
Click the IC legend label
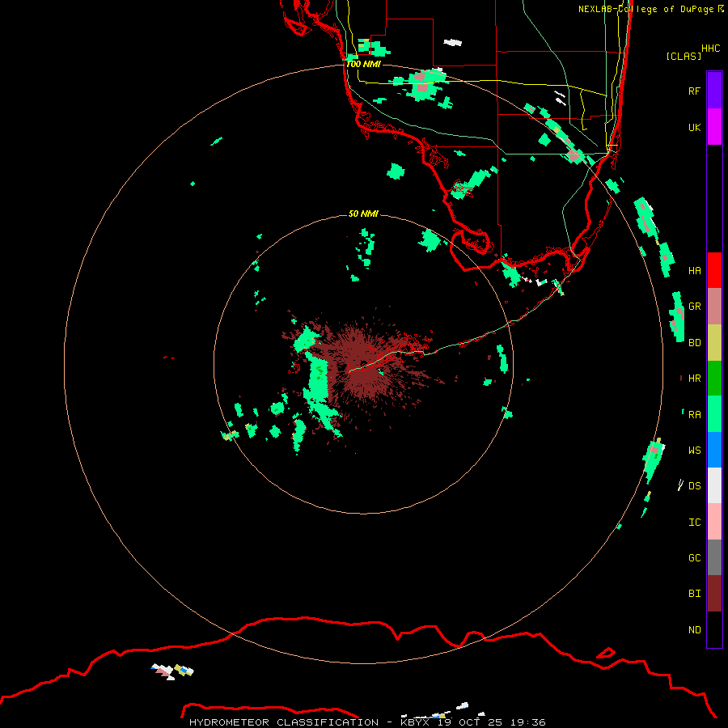[x=694, y=523]
